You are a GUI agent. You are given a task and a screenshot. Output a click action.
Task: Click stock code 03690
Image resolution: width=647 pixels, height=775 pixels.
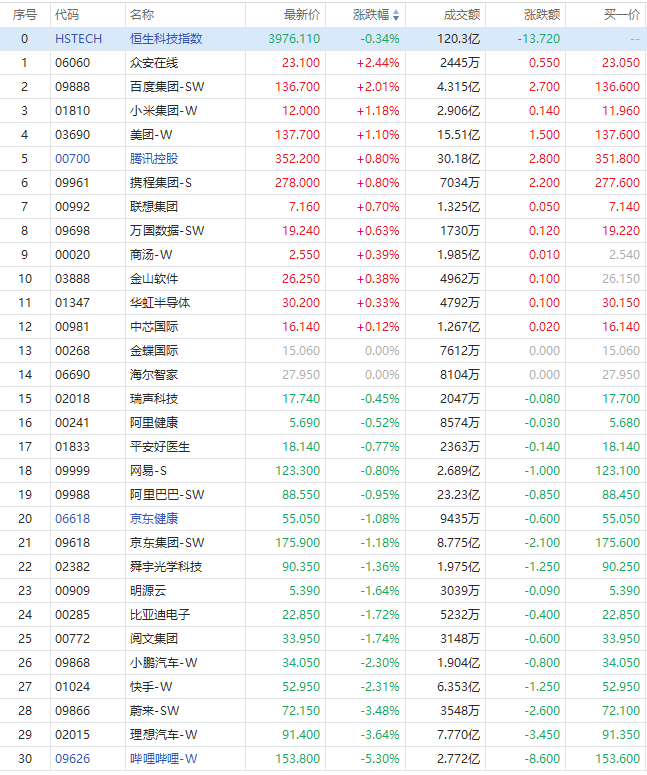[x=73, y=134]
